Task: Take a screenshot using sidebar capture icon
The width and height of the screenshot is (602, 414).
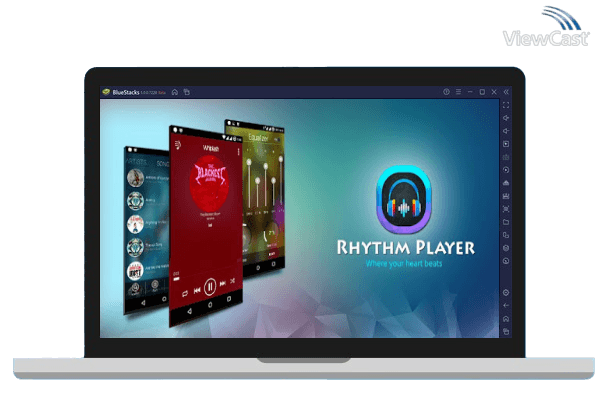Action: click(x=506, y=209)
